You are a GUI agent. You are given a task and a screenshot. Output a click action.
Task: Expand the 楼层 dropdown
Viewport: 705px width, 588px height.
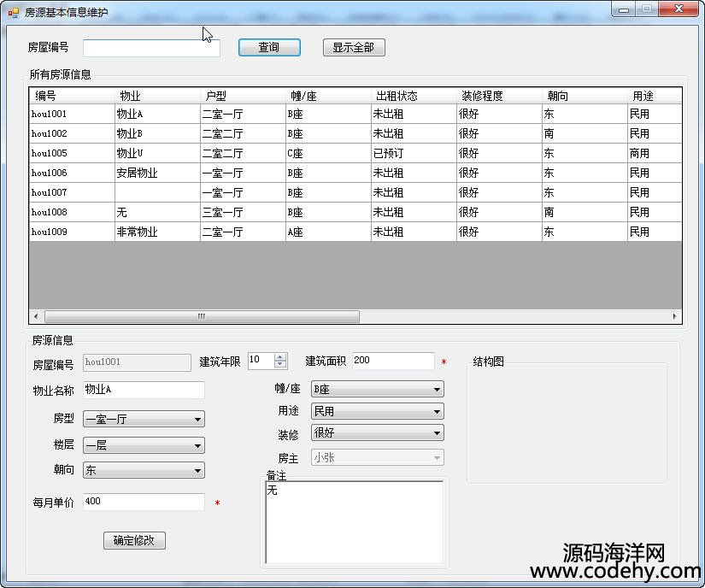pos(198,445)
